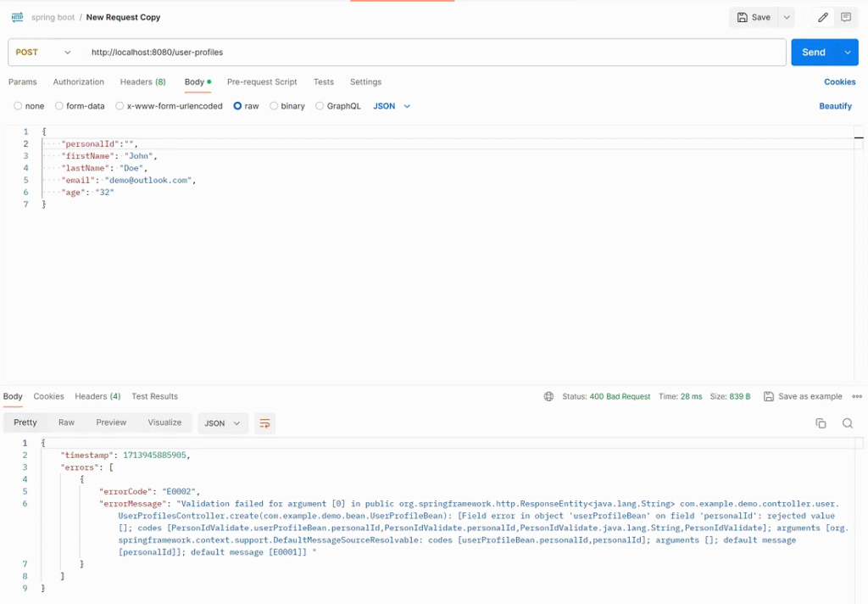Expand the Save options arrow

point(786,17)
